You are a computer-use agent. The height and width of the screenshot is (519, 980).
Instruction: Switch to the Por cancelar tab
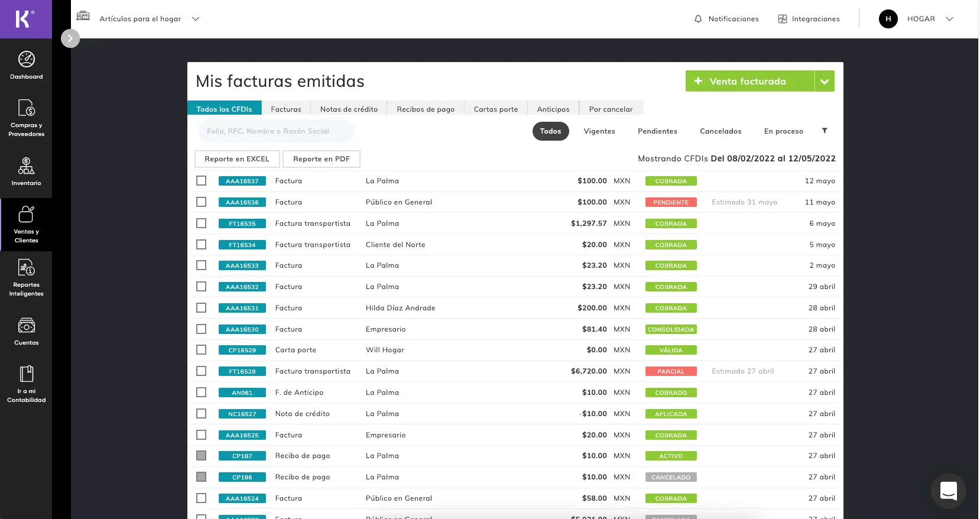(x=611, y=109)
